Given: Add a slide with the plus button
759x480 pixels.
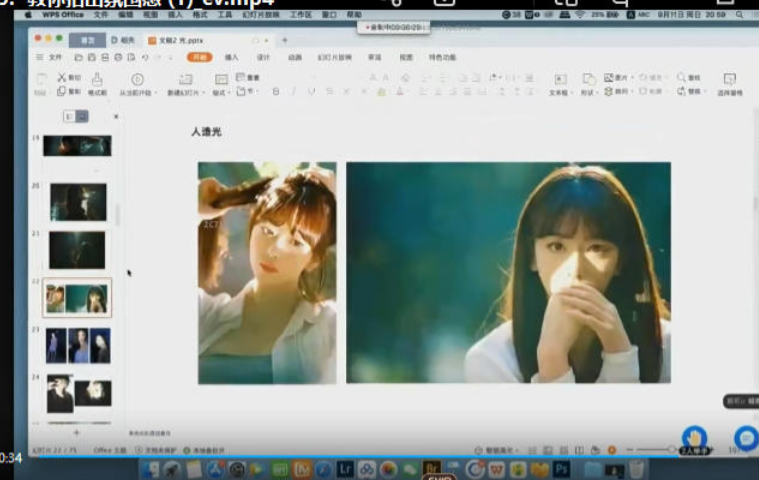Looking at the screenshot, I should click(76, 433).
